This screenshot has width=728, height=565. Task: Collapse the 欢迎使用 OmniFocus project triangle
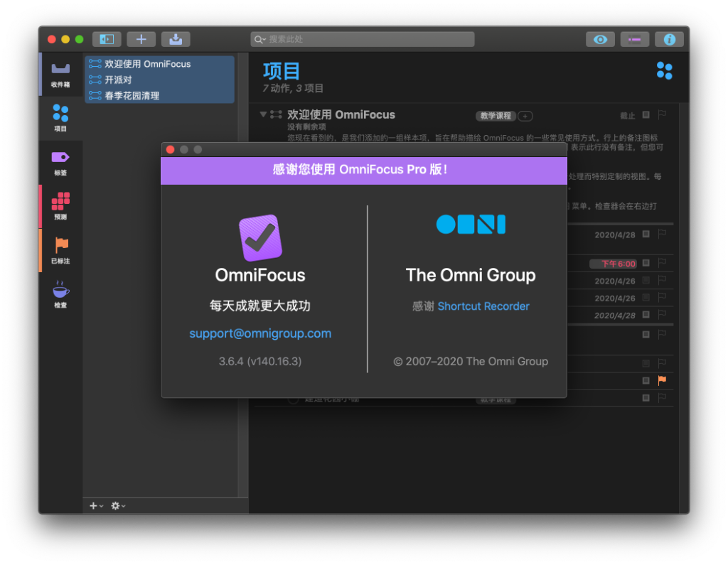[263, 114]
